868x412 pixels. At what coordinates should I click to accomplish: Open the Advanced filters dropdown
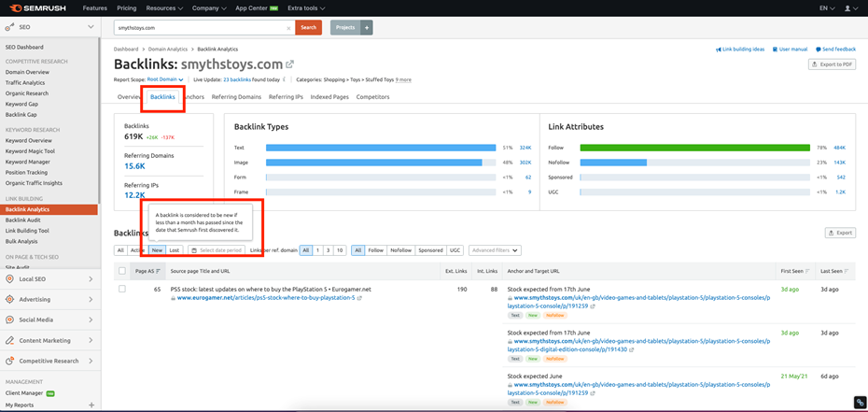click(495, 250)
